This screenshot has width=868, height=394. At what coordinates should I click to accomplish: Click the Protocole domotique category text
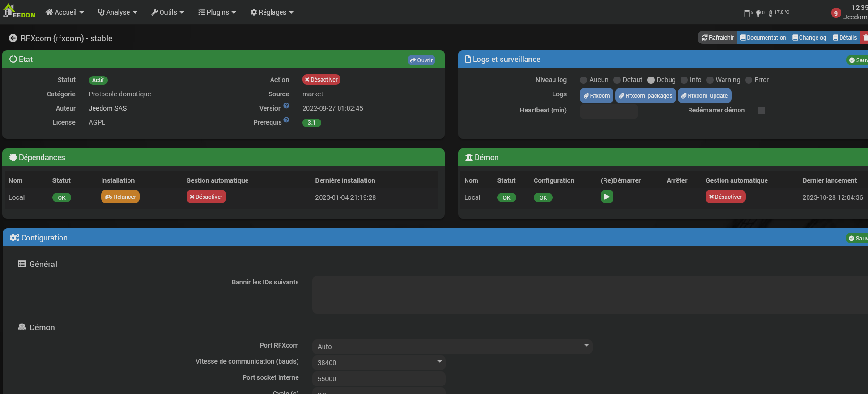click(120, 94)
